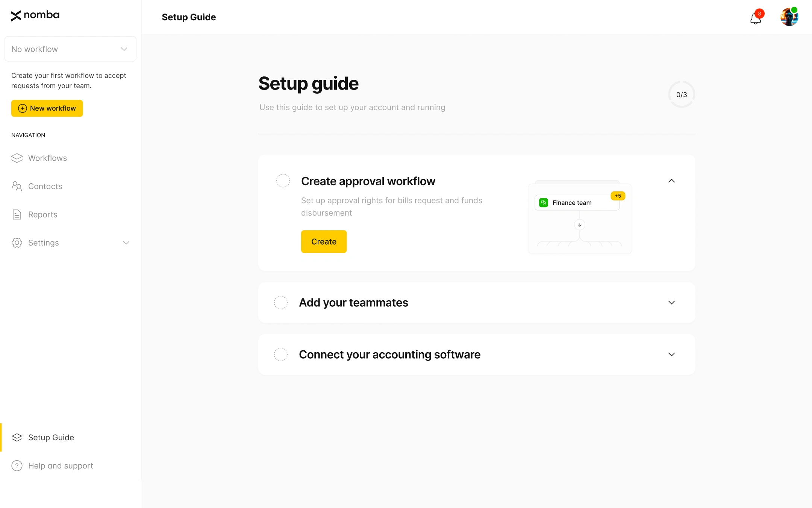Mark Create approval workflow as complete

[x=283, y=181]
